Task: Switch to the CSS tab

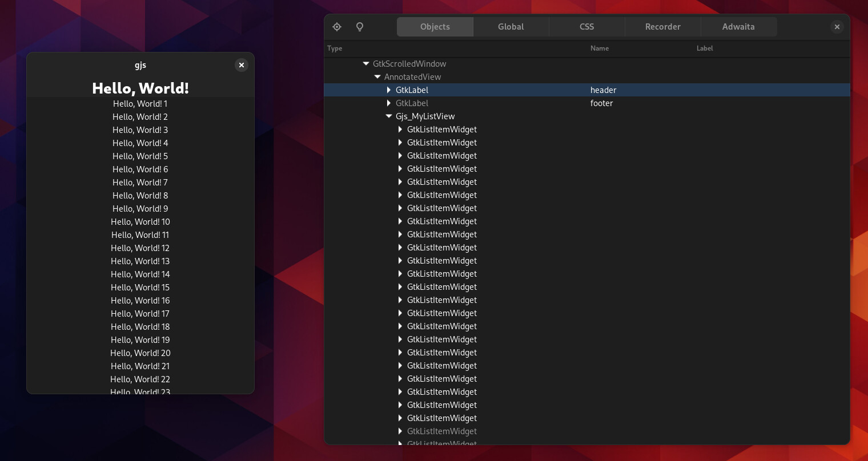Action: [x=586, y=27]
